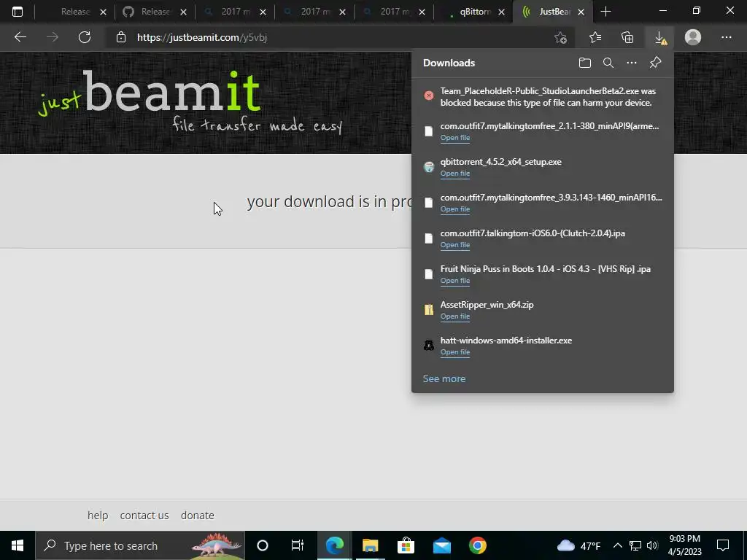Open the contact us footer link
Viewport: 747px width, 560px height.
[x=144, y=516]
